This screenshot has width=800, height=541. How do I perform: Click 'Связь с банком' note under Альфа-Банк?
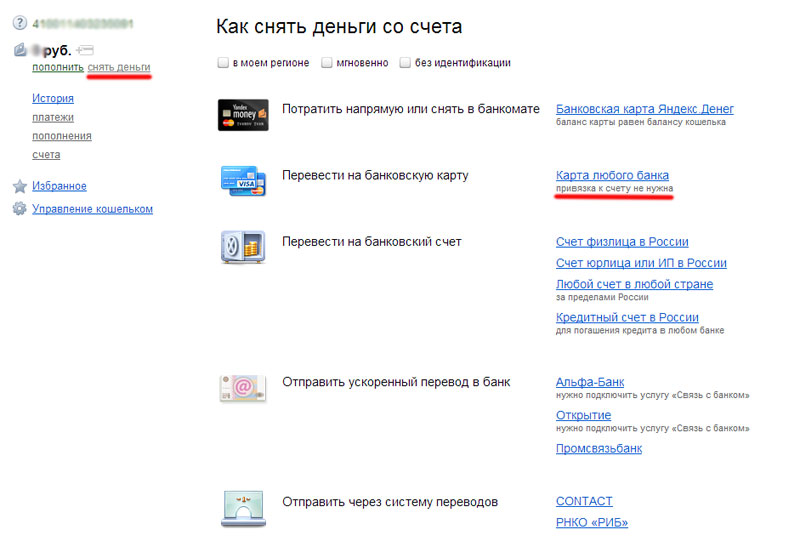click(x=653, y=395)
